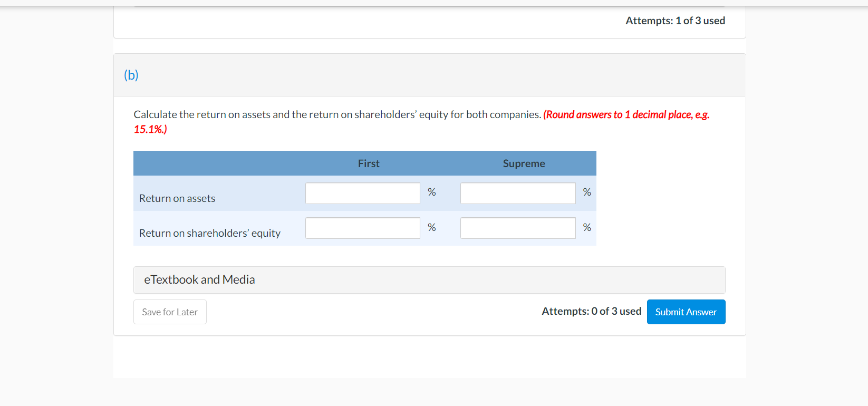
Task: Select the blue (b) section heading
Action: pyautogui.click(x=131, y=75)
